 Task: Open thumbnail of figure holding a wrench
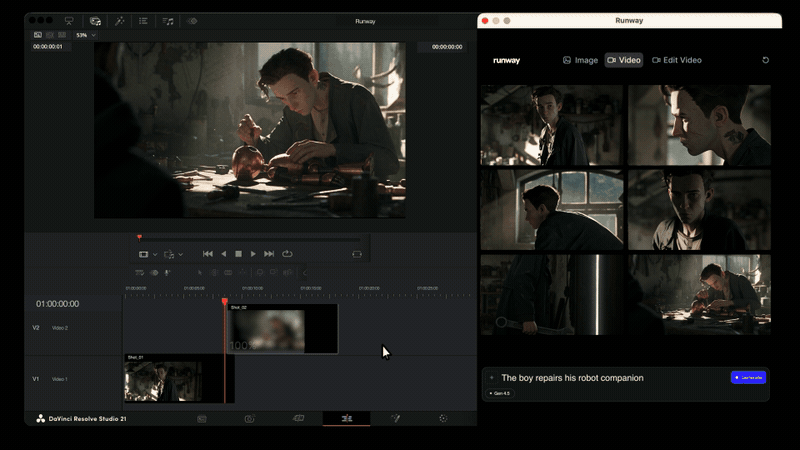pyautogui.click(x=552, y=295)
